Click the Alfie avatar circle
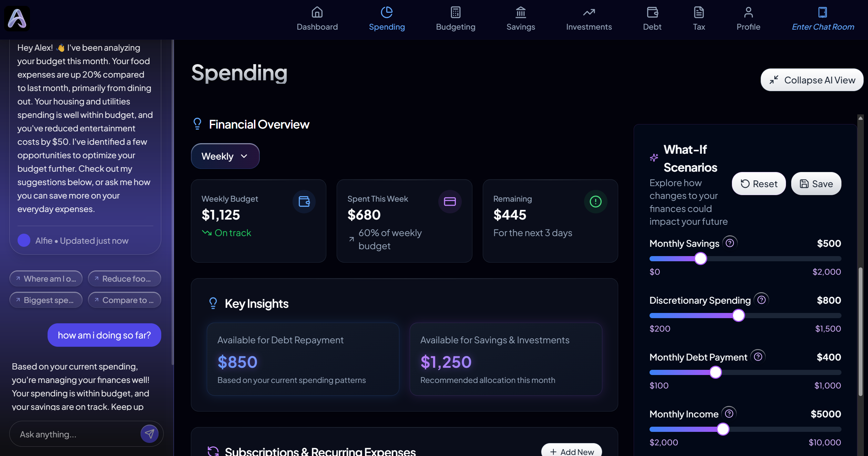The width and height of the screenshot is (868, 456). pyautogui.click(x=24, y=240)
